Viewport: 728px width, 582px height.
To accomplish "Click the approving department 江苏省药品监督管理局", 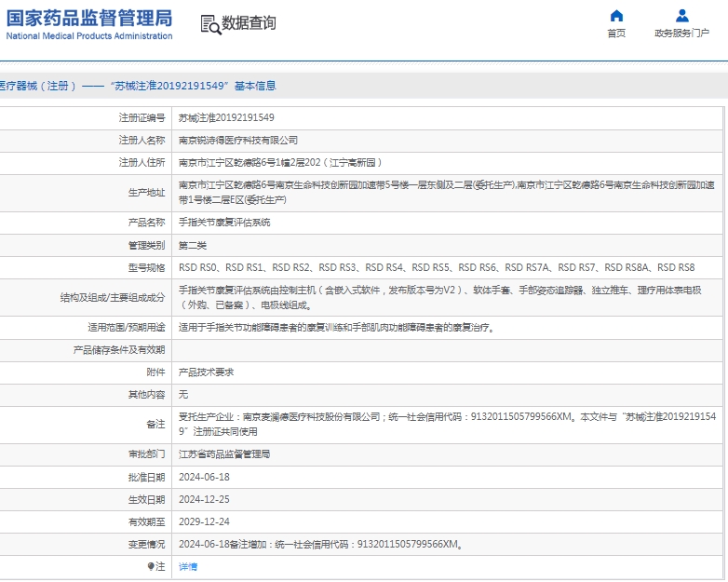I will [224, 454].
